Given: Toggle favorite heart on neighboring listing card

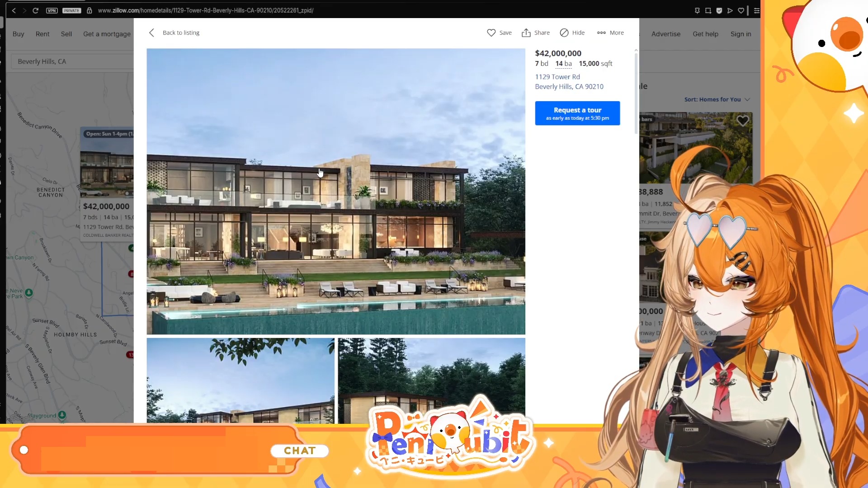Looking at the screenshot, I should click(x=743, y=121).
